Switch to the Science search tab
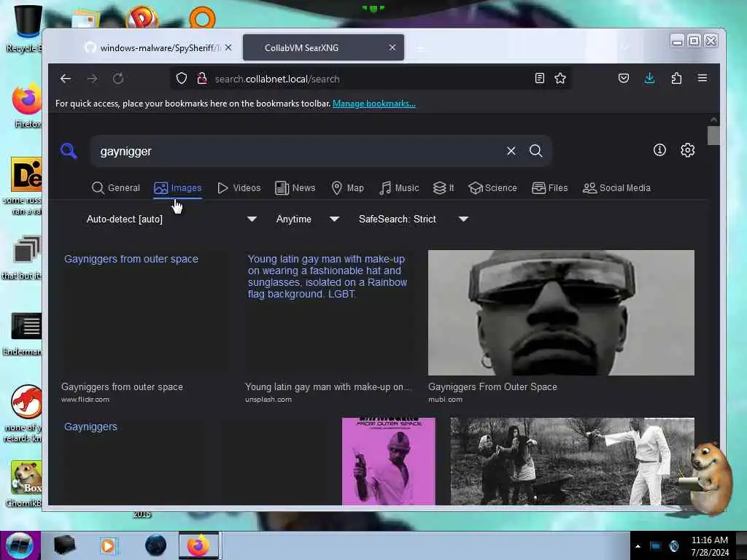 point(492,188)
